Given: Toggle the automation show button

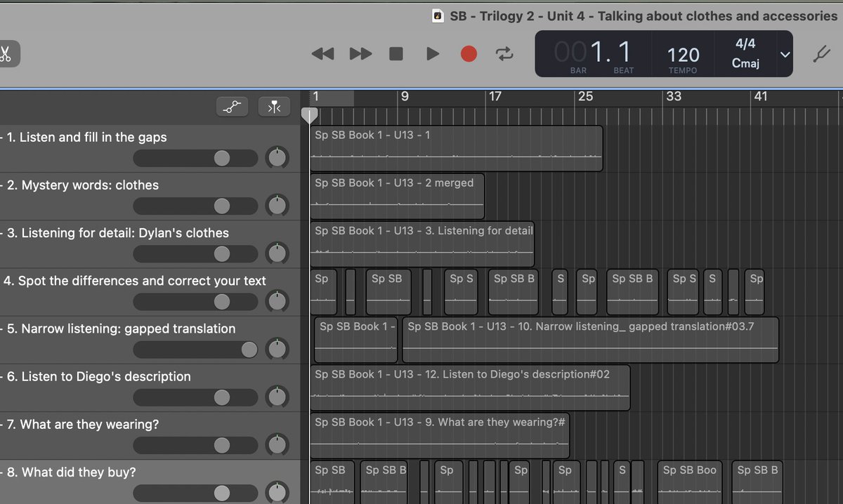Looking at the screenshot, I should [233, 107].
